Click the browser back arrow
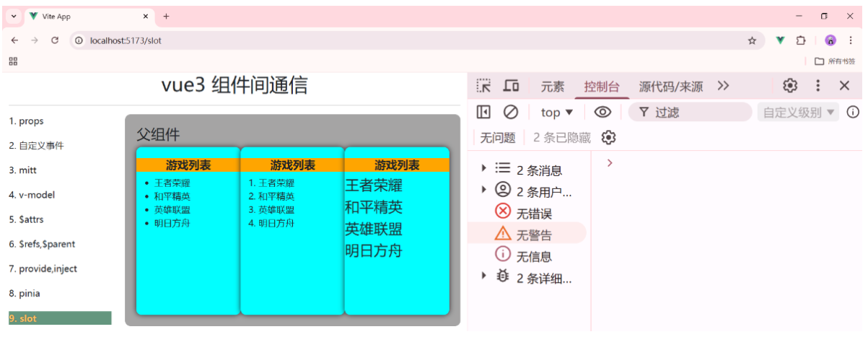 14,40
